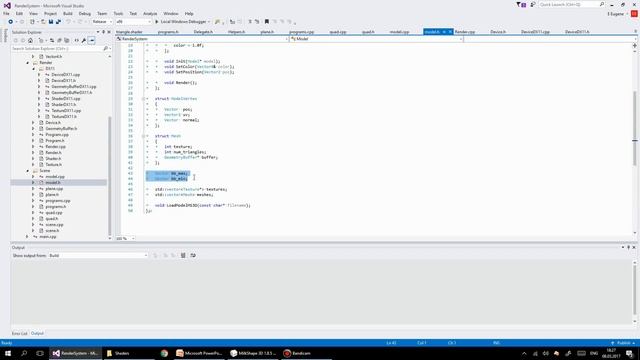640x360 pixels.
Task: Open the Release configuration dropdown
Action: 102,22
